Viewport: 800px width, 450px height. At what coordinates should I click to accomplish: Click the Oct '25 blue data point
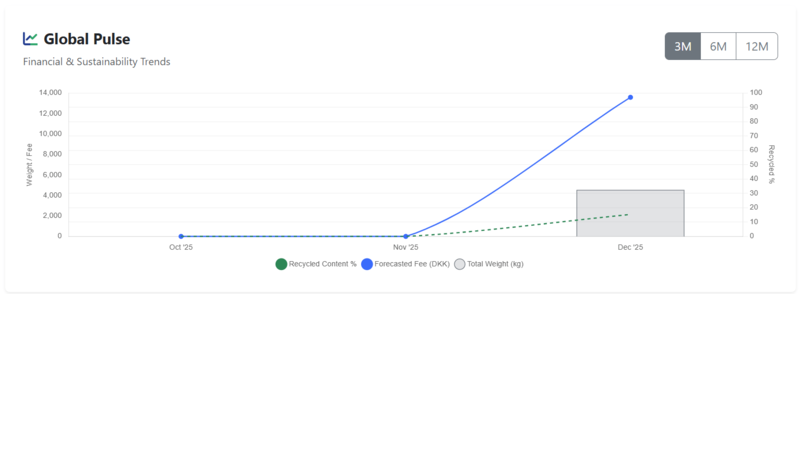click(181, 236)
